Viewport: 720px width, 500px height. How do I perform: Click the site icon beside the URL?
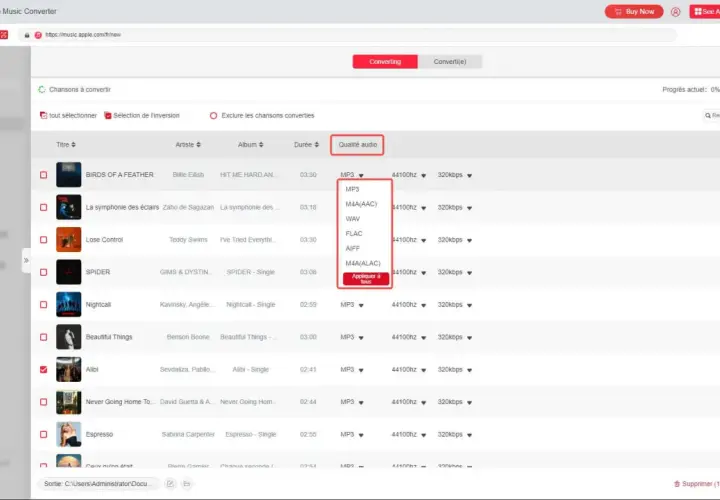[38, 35]
